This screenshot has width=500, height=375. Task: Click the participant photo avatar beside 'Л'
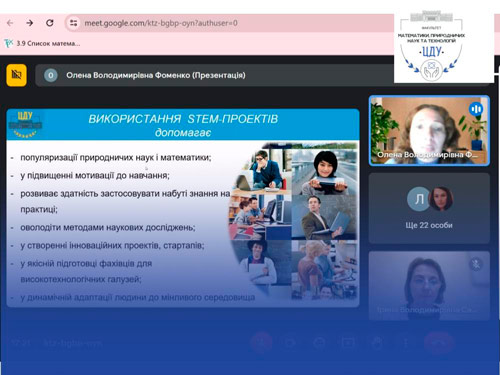441,199
